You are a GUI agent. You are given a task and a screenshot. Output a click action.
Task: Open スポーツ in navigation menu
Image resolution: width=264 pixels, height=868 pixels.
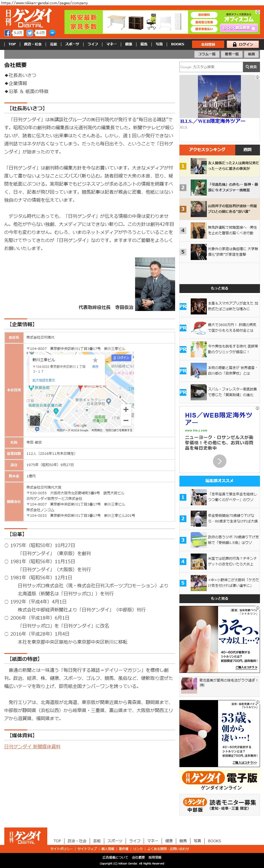coord(72,44)
